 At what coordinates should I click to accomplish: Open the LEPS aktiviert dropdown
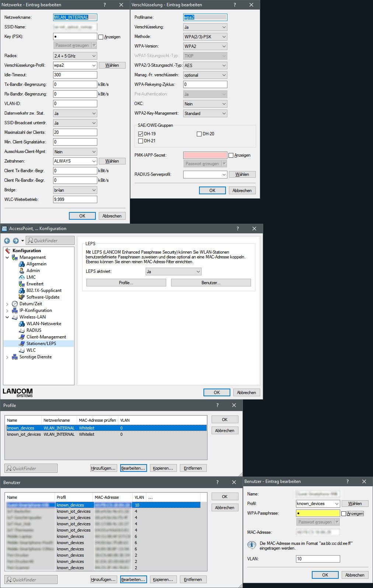[174, 272]
